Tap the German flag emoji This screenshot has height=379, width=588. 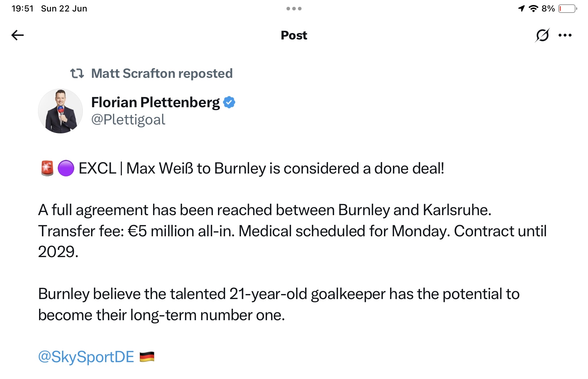pyautogui.click(x=147, y=357)
